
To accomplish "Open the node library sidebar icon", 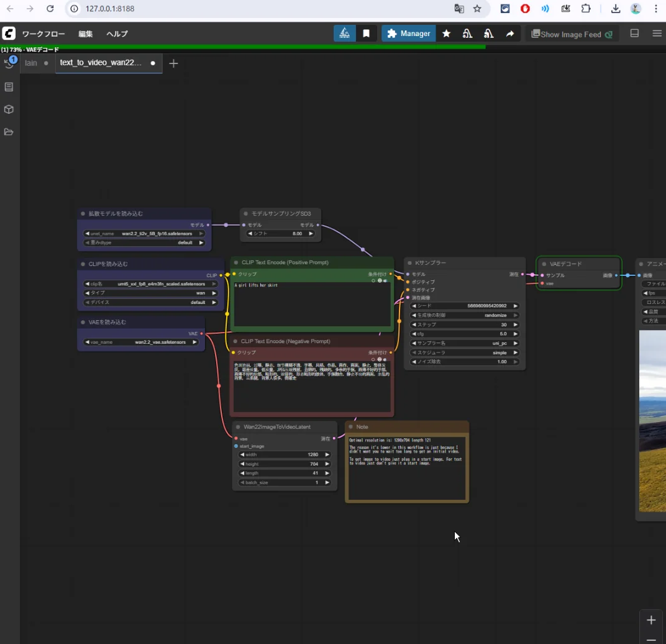I will tap(9, 87).
